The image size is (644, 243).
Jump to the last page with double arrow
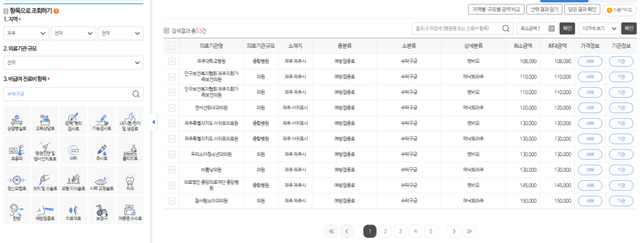pyautogui.click(x=469, y=232)
